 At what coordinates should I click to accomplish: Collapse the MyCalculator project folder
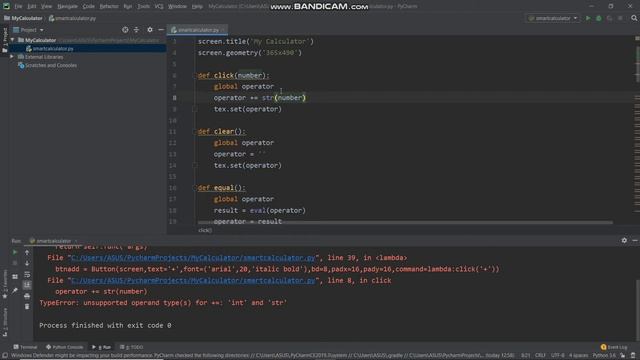[x=13, y=40]
